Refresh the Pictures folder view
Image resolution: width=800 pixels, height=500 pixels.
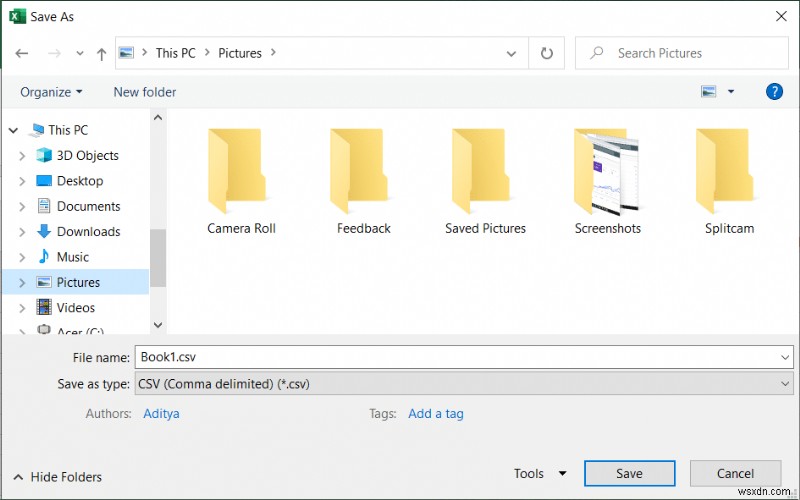[546, 53]
